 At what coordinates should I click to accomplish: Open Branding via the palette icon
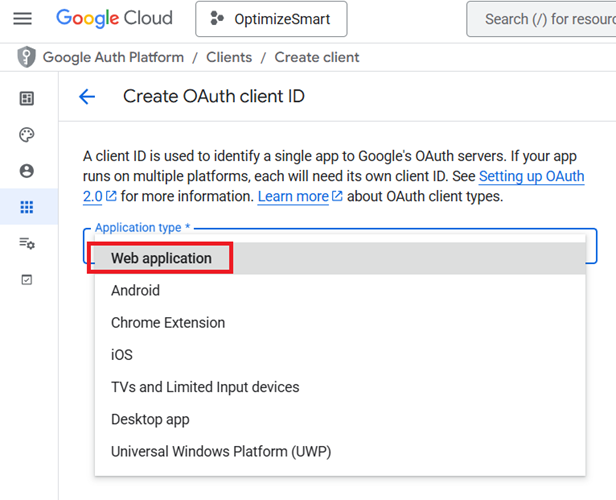27,135
